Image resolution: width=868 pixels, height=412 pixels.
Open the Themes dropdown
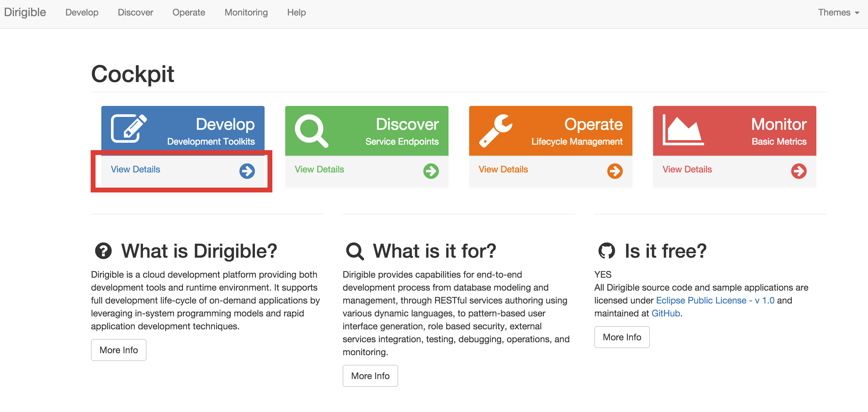coord(838,13)
